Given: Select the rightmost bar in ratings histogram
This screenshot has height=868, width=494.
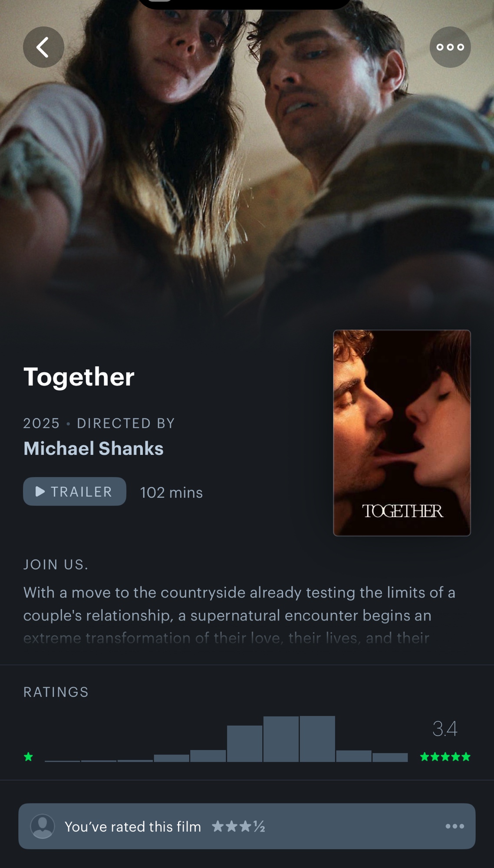Looking at the screenshot, I should tap(390, 757).
